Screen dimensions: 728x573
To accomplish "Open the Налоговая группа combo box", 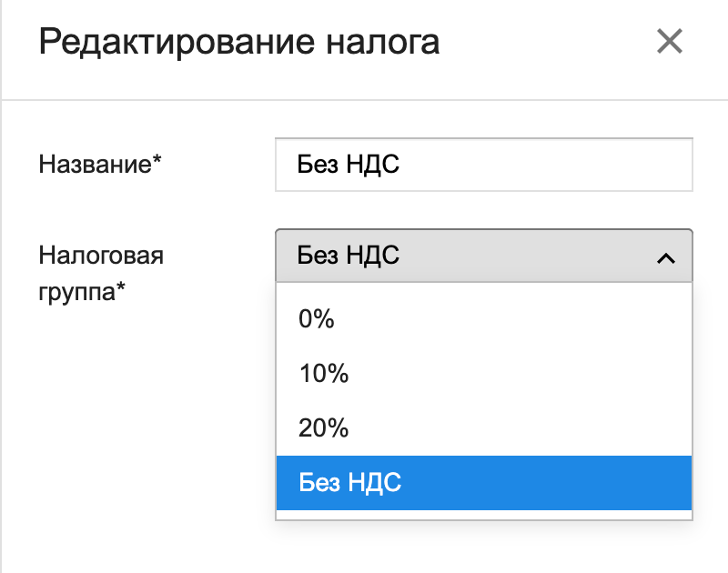I will pos(483,256).
